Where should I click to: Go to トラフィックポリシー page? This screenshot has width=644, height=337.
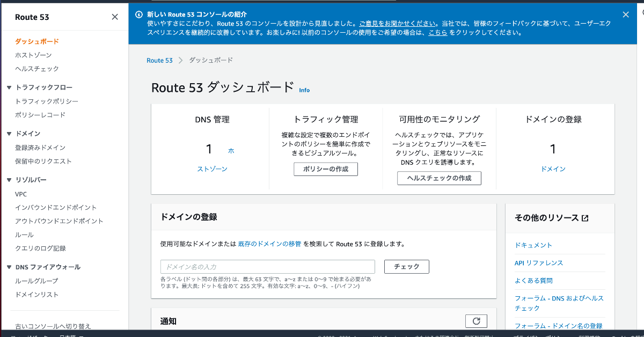pyautogui.click(x=47, y=101)
